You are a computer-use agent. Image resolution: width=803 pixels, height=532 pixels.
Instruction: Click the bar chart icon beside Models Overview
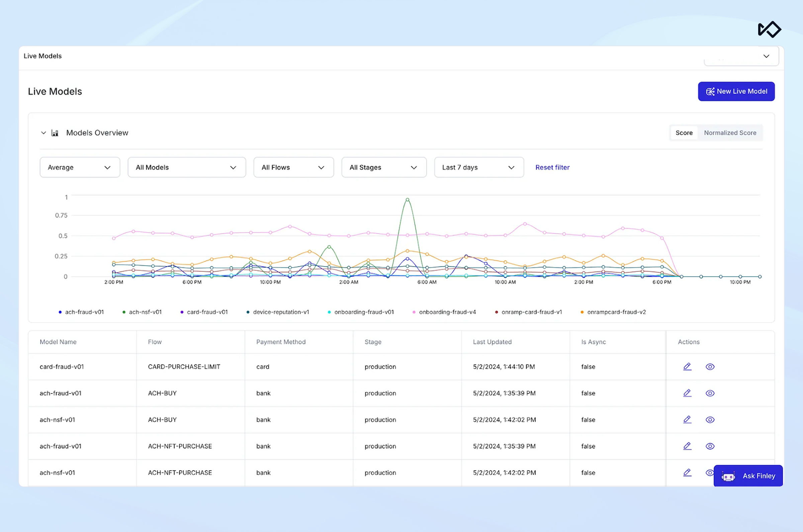[x=55, y=132]
